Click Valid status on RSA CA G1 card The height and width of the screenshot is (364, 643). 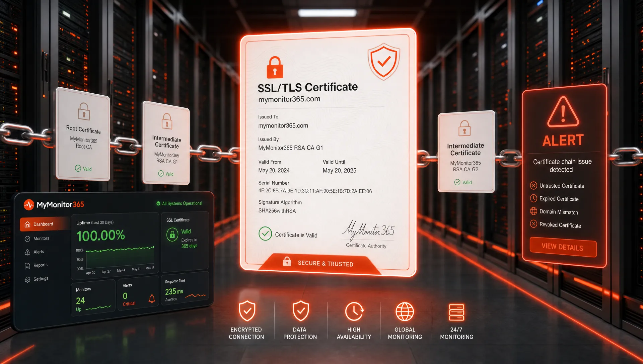click(x=166, y=174)
